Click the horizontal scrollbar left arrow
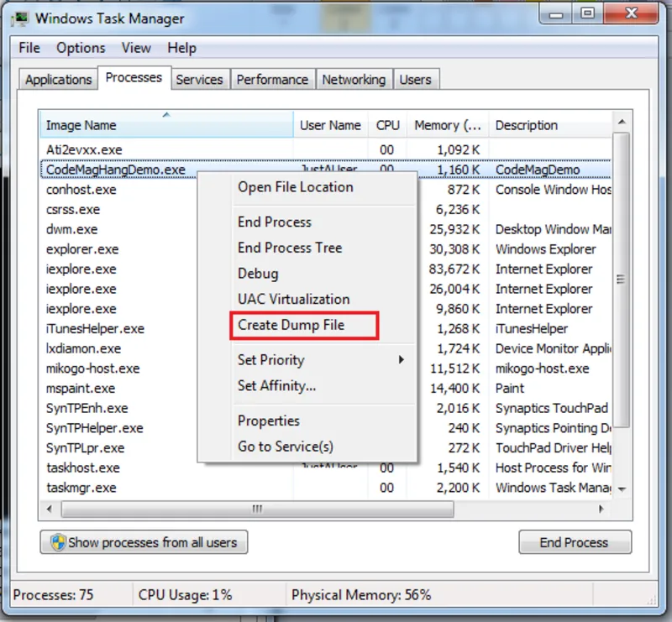Image resolution: width=672 pixels, height=622 pixels. click(50, 509)
